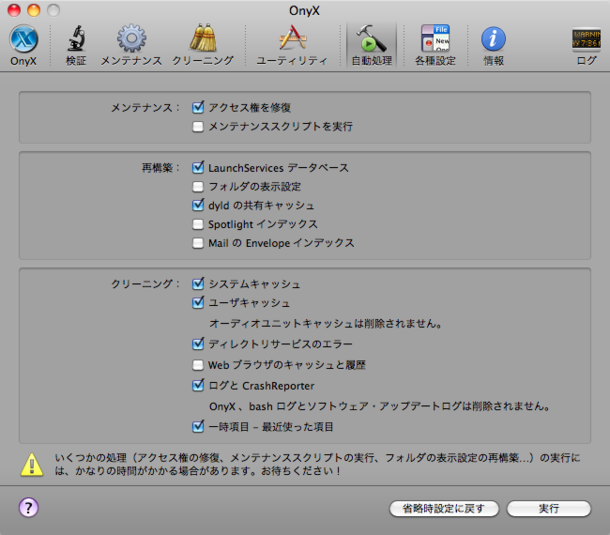Click the クリーニング： section label
This screenshot has width=610, height=535.
tap(146, 284)
